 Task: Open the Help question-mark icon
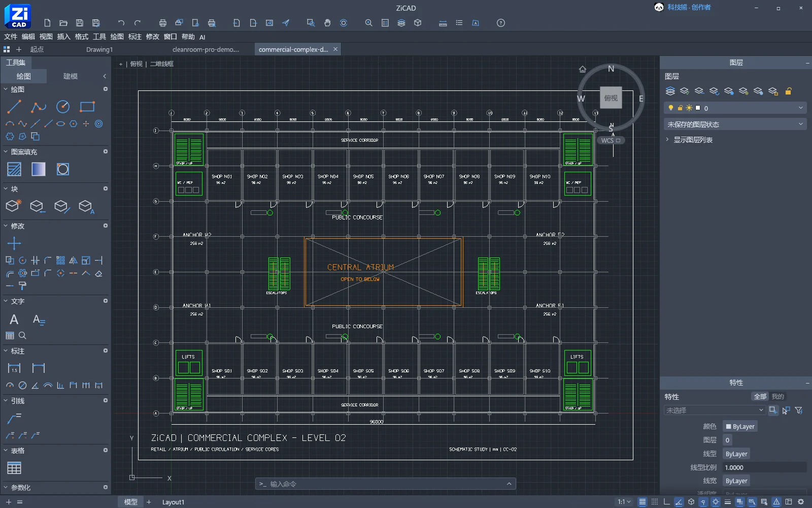[501, 23]
